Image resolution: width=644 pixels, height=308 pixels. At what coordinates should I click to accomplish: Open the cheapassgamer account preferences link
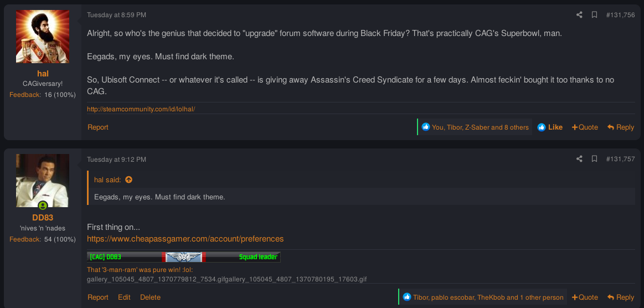186,239
